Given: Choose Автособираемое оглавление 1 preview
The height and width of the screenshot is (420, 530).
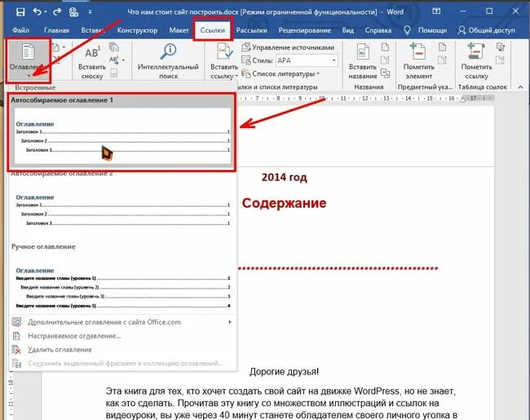Looking at the screenshot, I should click(x=122, y=133).
